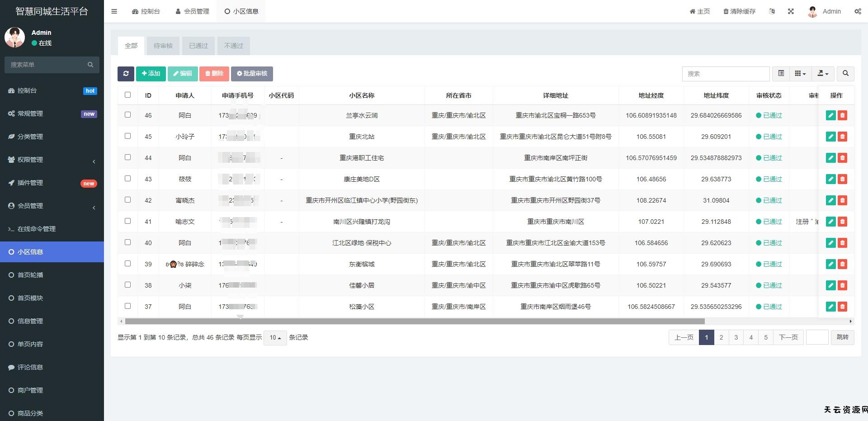Open the page size 10 dropdown

pos(275,338)
